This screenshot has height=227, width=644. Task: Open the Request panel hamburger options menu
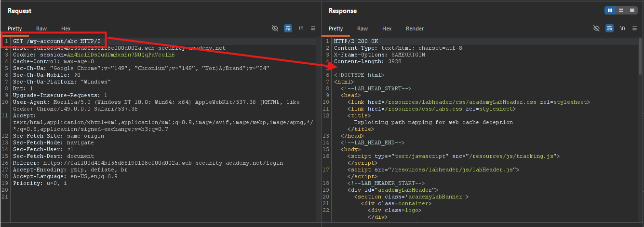313,28
